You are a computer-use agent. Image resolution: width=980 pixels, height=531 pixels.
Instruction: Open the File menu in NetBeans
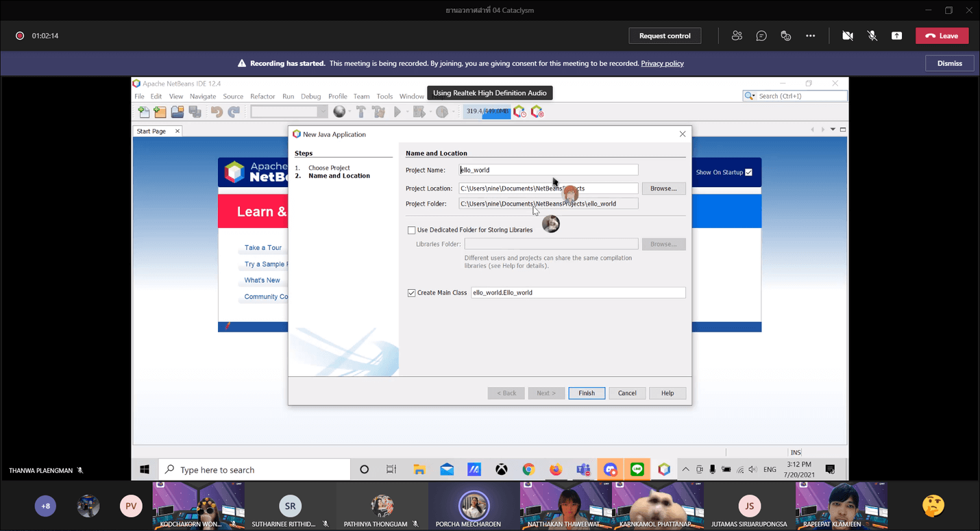coord(139,97)
